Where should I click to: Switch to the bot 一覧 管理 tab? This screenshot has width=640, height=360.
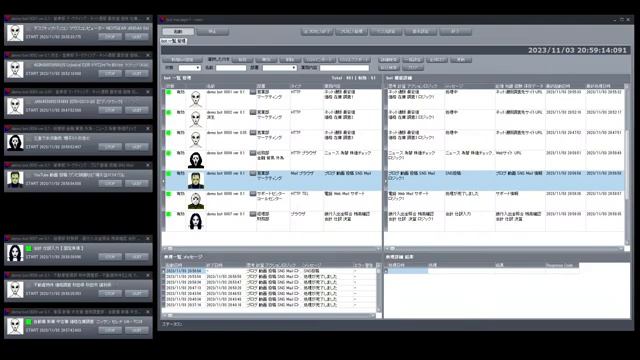tap(174, 41)
